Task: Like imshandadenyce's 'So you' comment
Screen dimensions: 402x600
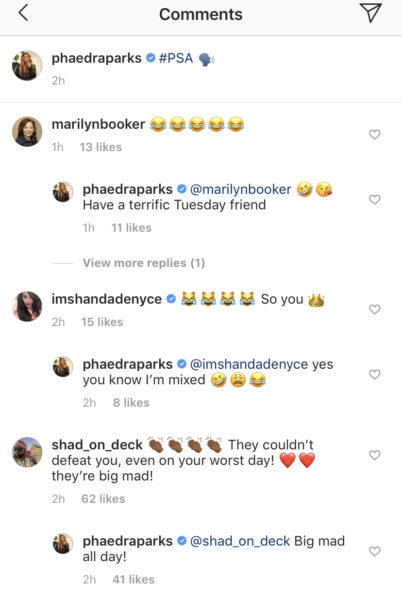Action: (374, 309)
